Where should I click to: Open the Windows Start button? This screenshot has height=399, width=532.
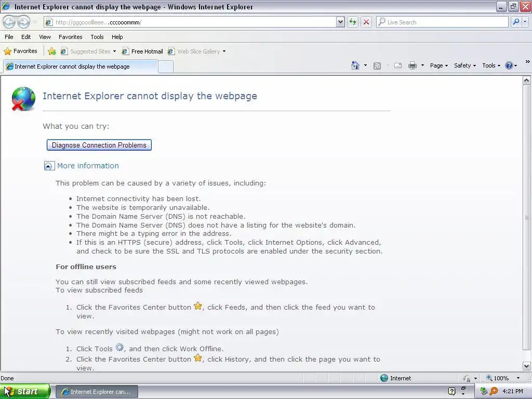pos(25,392)
